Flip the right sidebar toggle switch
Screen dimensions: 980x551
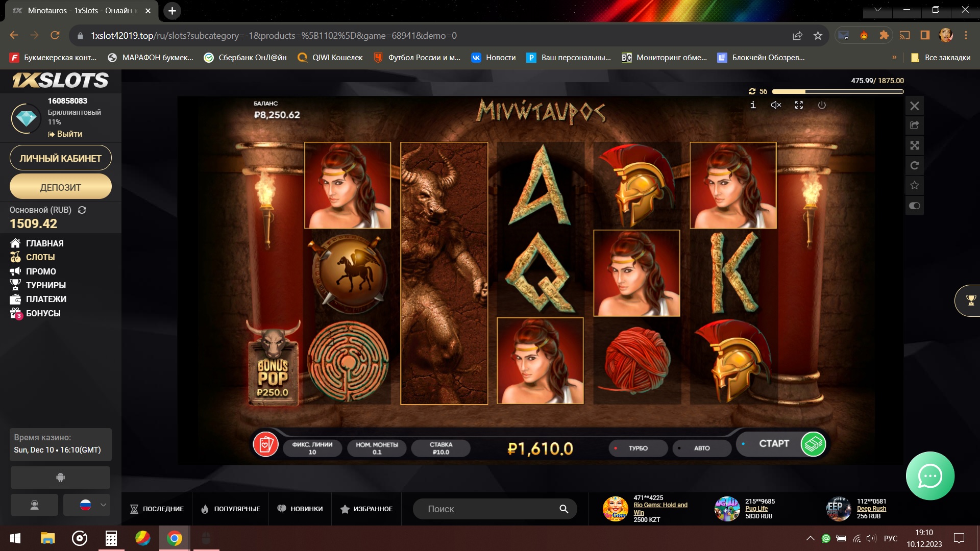915,206
